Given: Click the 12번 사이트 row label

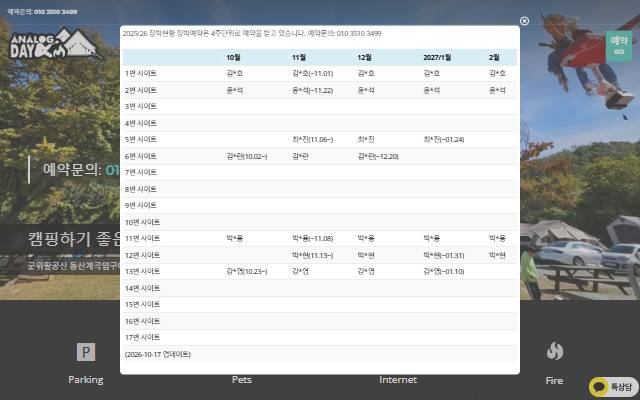Looking at the screenshot, I should pos(142,256).
